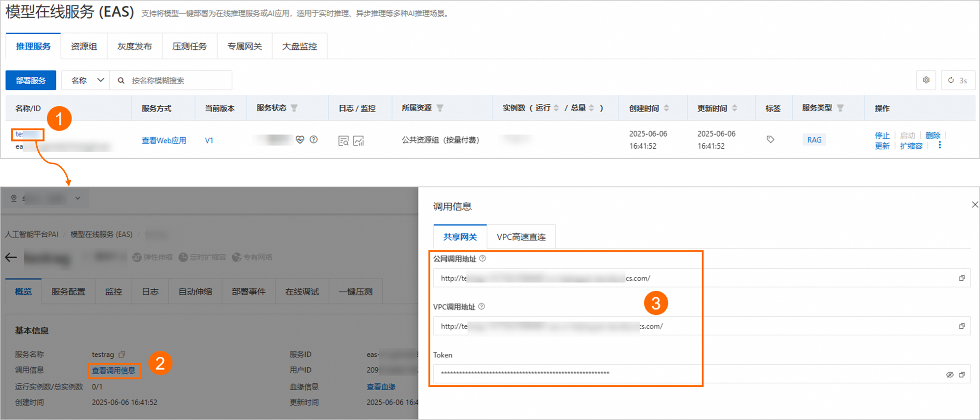Copy the Token value

[x=962, y=374]
